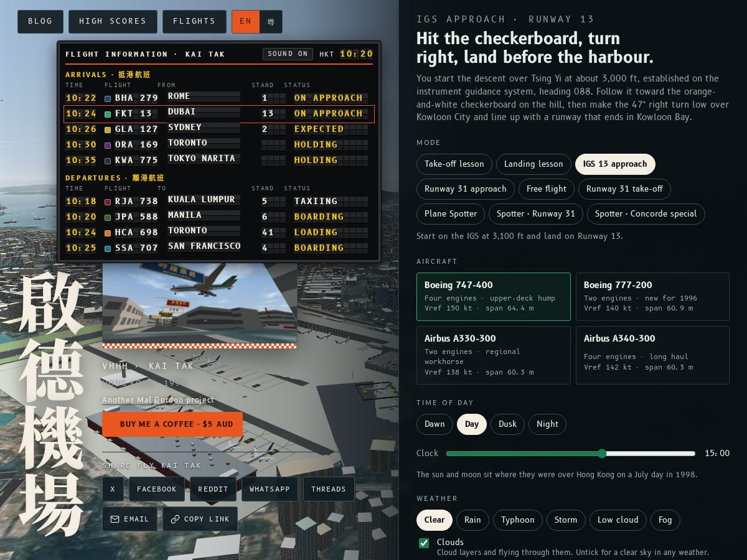Choose the Boeing 777-200 aircraft card
The width and height of the screenshot is (747, 560).
(652, 297)
